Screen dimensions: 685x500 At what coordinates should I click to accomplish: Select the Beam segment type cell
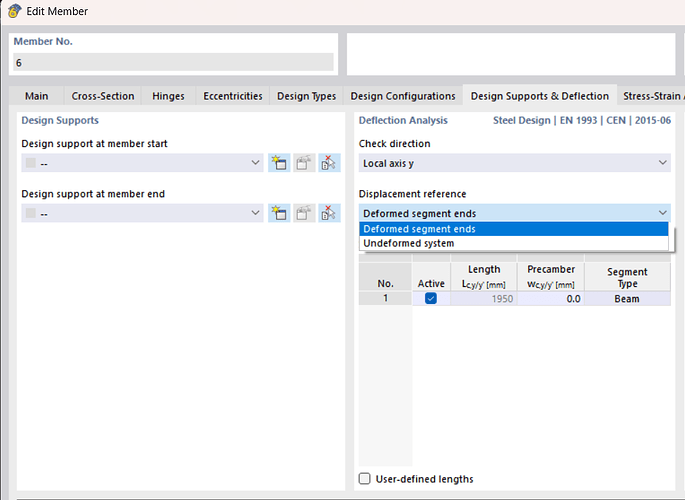click(627, 299)
